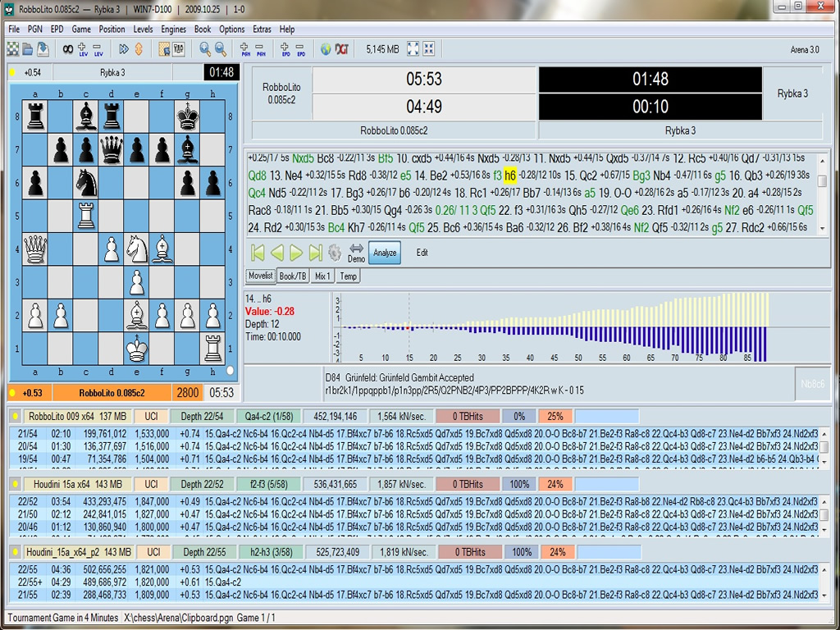Open the PGN menu
The width and height of the screenshot is (840, 630).
[x=34, y=29]
